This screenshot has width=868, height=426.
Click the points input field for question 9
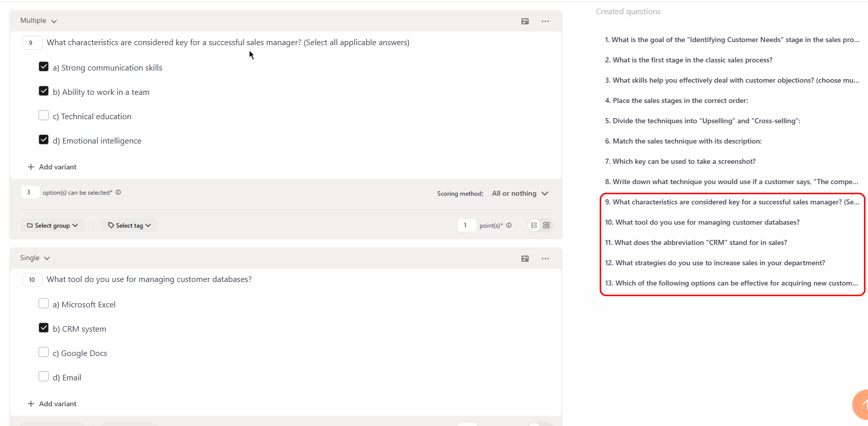(x=466, y=225)
